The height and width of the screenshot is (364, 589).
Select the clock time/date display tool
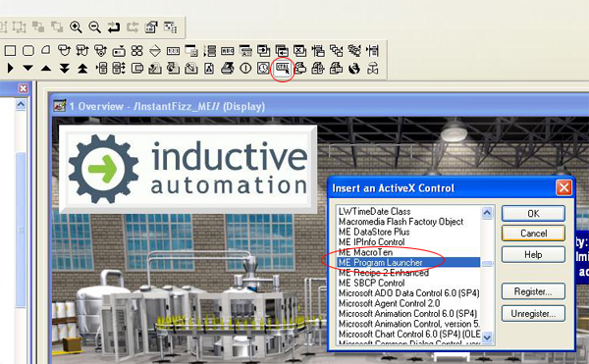264,69
